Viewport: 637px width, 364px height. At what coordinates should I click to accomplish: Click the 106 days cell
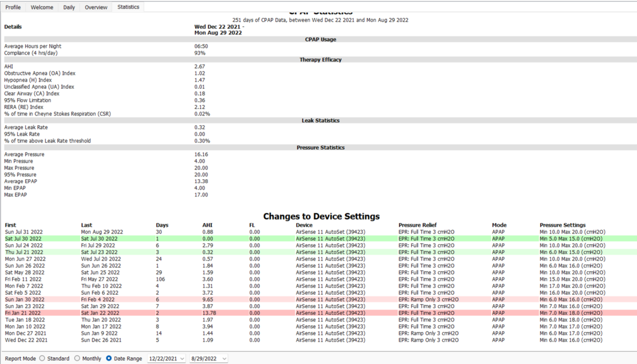point(160,279)
